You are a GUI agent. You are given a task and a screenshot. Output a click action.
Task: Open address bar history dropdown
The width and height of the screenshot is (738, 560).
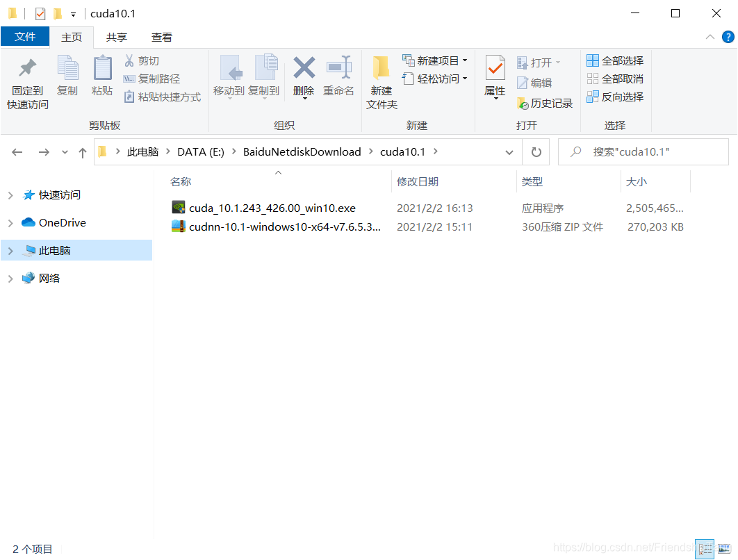tap(509, 152)
